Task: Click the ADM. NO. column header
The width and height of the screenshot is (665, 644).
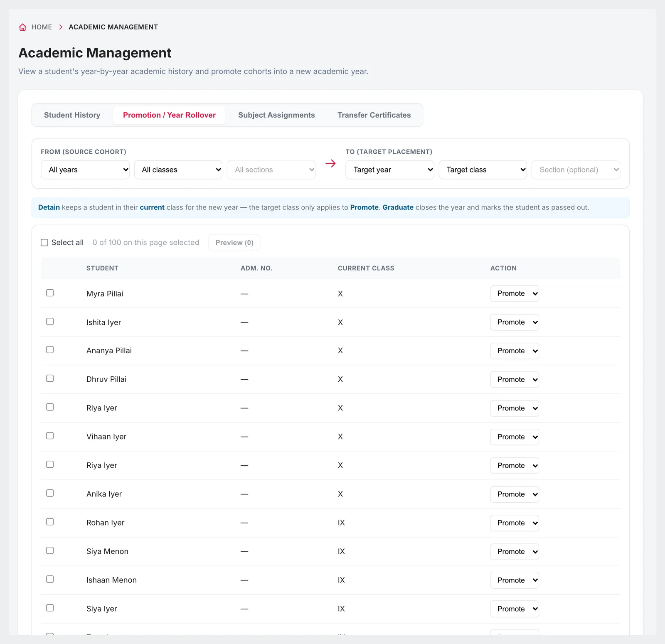Action: tap(256, 268)
